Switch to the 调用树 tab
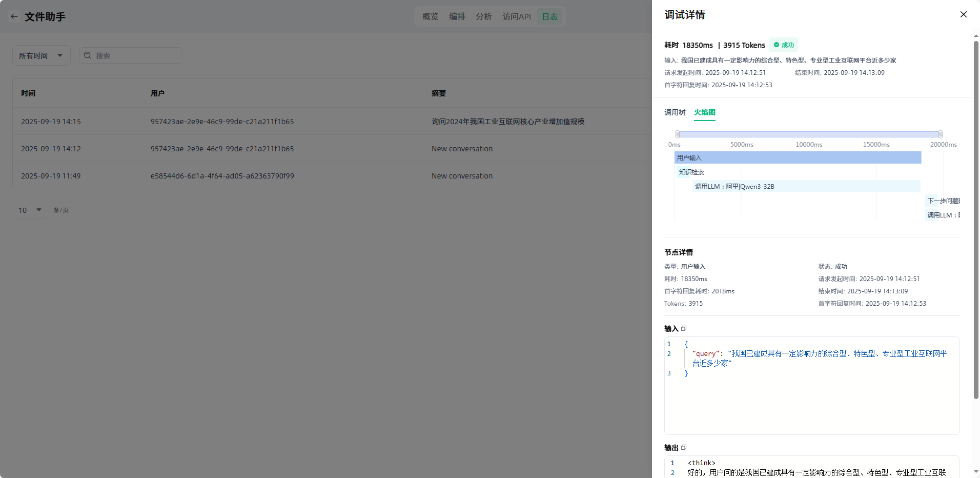This screenshot has height=478, width=980. 675,112
